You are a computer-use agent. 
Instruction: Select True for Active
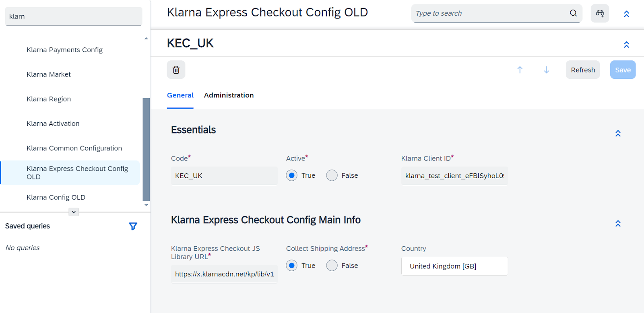[x=292, y=175]
